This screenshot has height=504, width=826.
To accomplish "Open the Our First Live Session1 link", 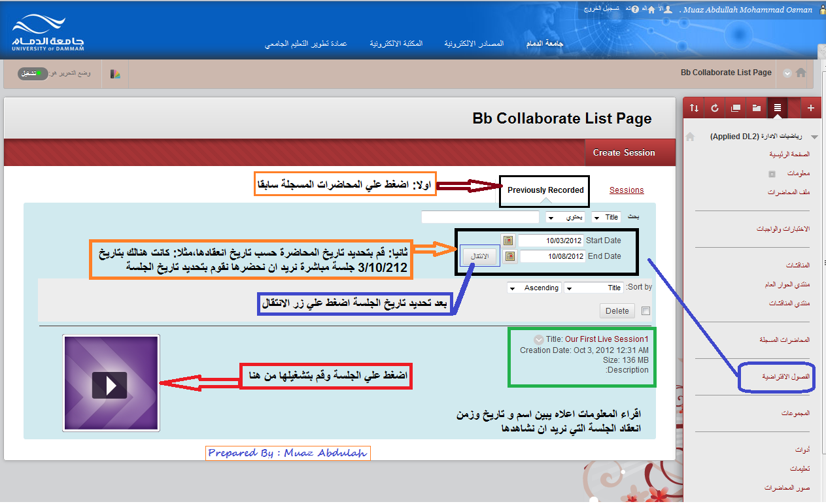I will [607, 339].
